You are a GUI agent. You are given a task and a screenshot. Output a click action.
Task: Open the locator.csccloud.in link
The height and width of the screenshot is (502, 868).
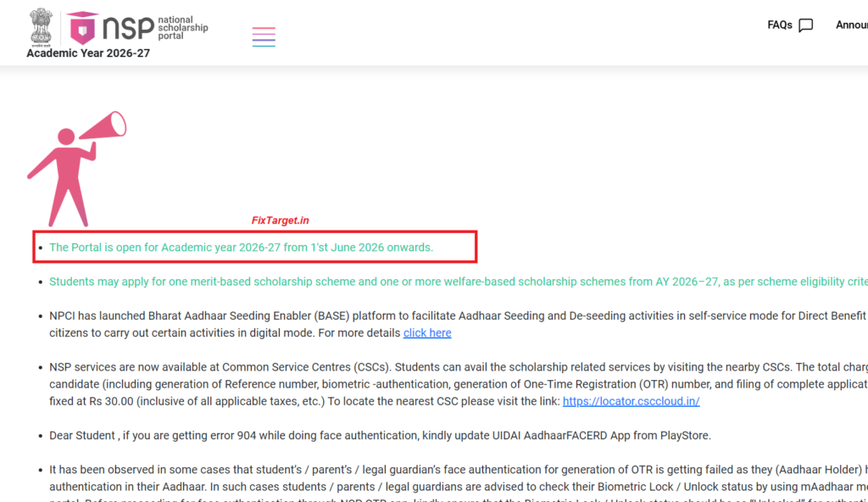pos(631,401)
